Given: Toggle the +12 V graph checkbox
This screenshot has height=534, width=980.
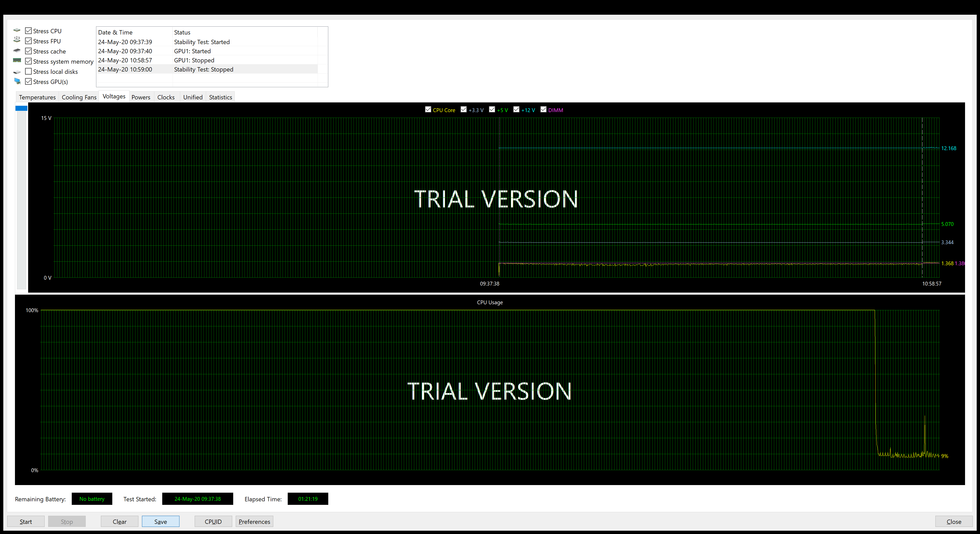Looking at the screenshot, I should pyautogui.click(x=516, y=110).
